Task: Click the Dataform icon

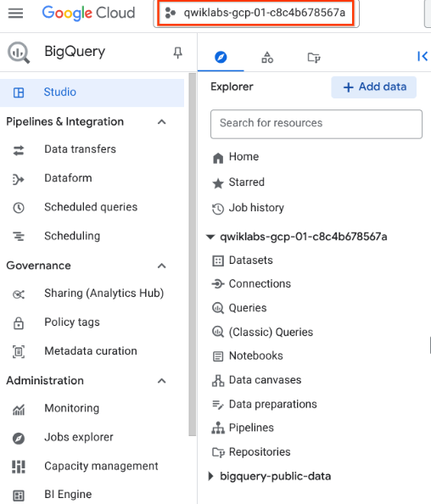Action: click(19, 179)
